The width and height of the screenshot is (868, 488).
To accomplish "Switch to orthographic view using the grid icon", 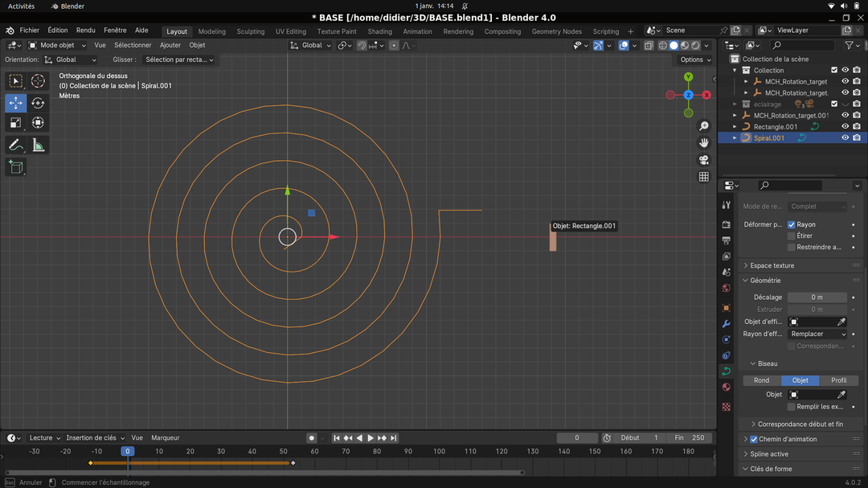I will [703, 177].
